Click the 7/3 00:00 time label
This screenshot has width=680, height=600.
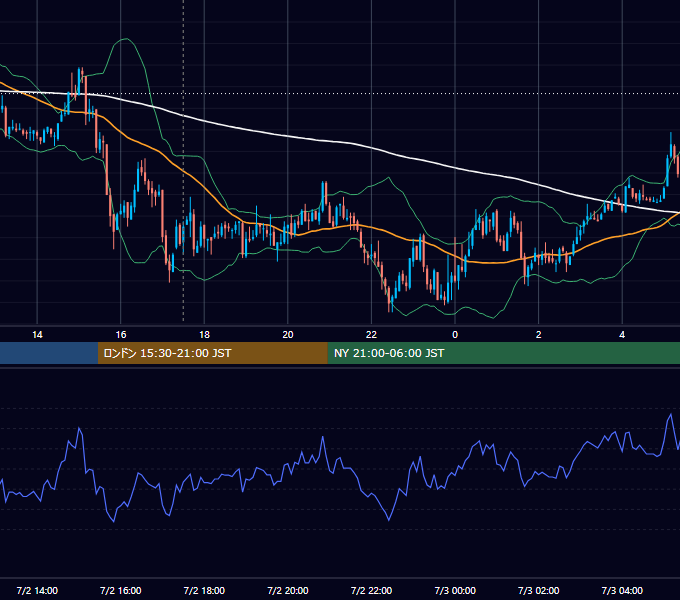455,590
